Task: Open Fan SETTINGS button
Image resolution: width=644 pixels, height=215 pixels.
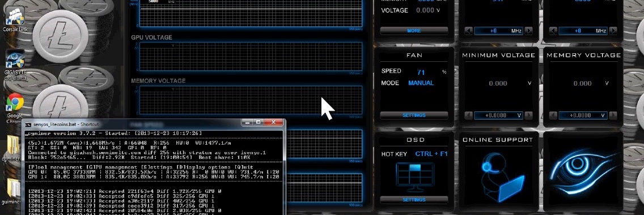Action: coord(414,116)
